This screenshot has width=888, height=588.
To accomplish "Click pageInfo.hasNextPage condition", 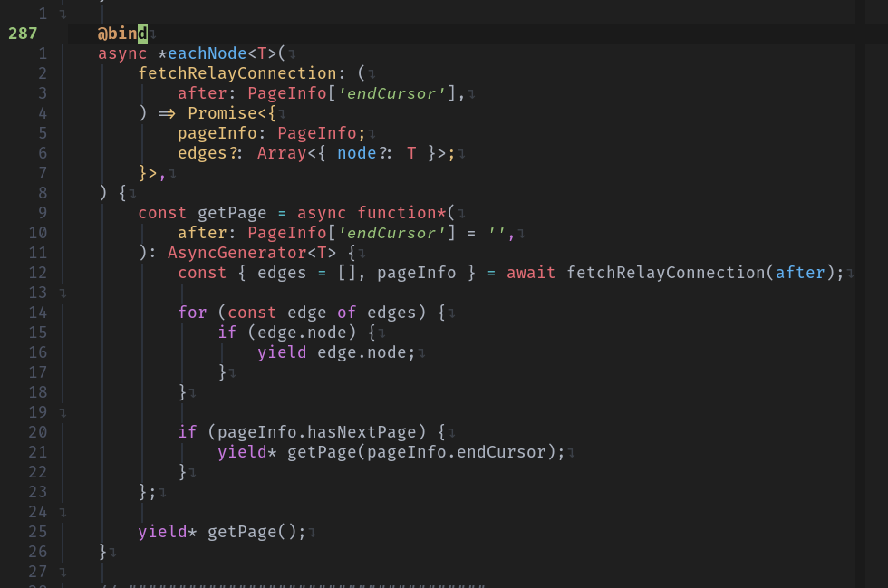I will click(316, 432).
